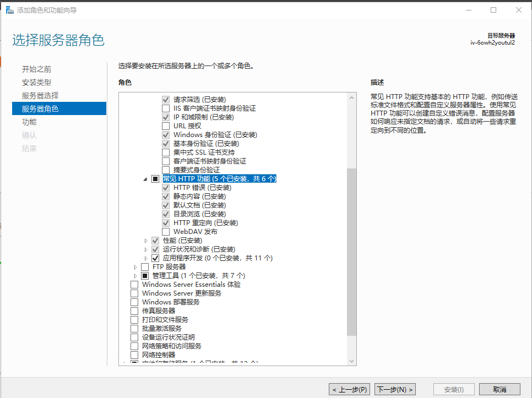Viewport: 532px width, 398px height.
Task: Check Windows Server 更新服务 checkbox
Action: tap(134, 293)
